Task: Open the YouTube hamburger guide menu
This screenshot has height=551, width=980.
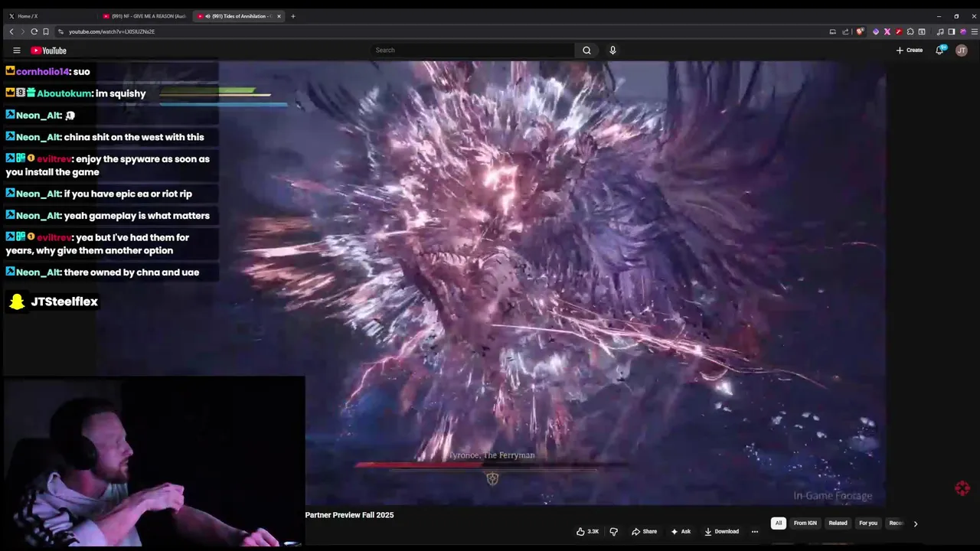Action: pos(17,51)
